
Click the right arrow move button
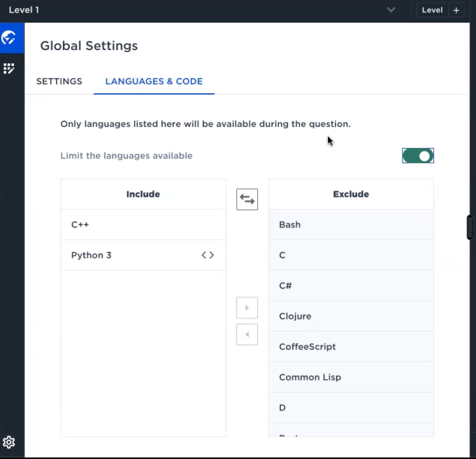(247, 308)
